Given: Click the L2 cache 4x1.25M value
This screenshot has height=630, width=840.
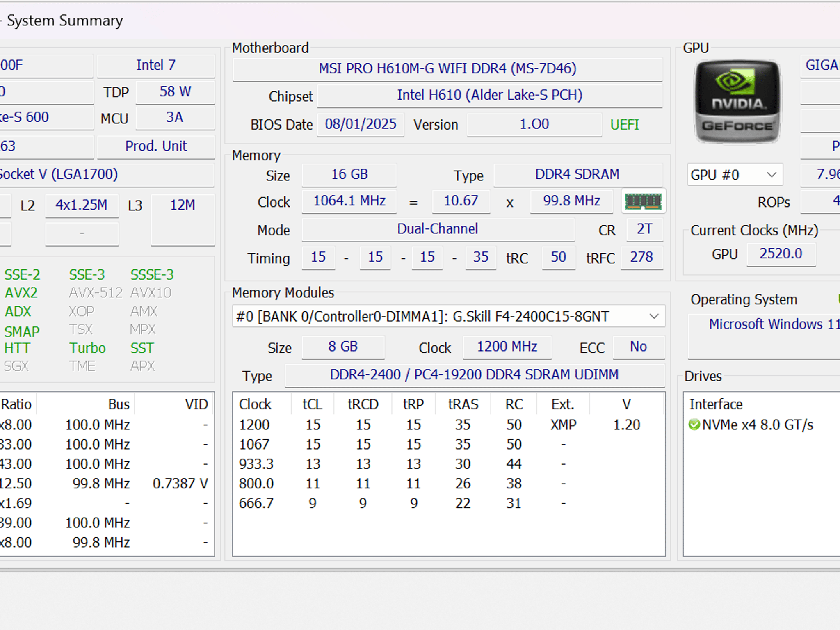Looking at the screenshot, I should point(82,205).
